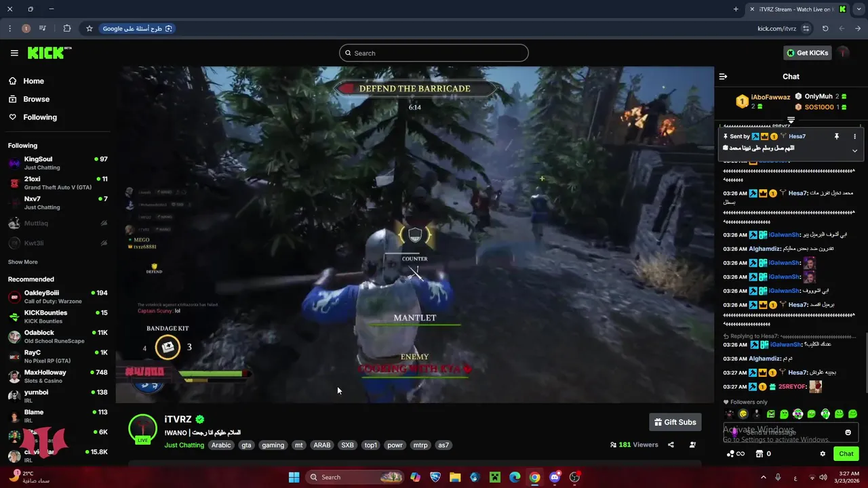Open Nxv7 followed channel
868x488 pixels.
(58, 203)
